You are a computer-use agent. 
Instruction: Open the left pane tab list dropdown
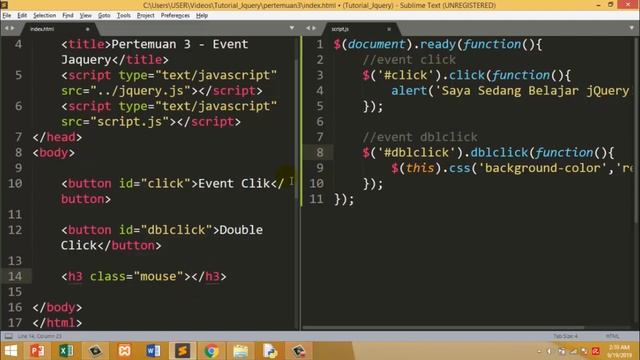click(x=292, y=28)
